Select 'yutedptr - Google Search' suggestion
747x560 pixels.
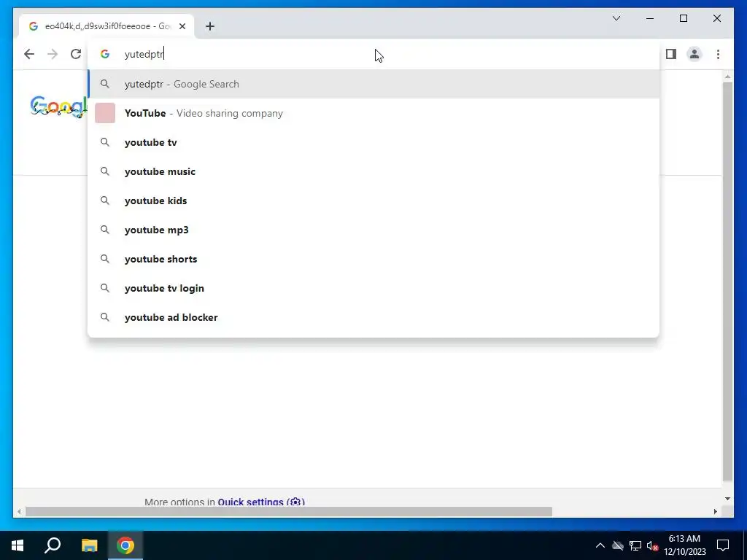(373, 85)
